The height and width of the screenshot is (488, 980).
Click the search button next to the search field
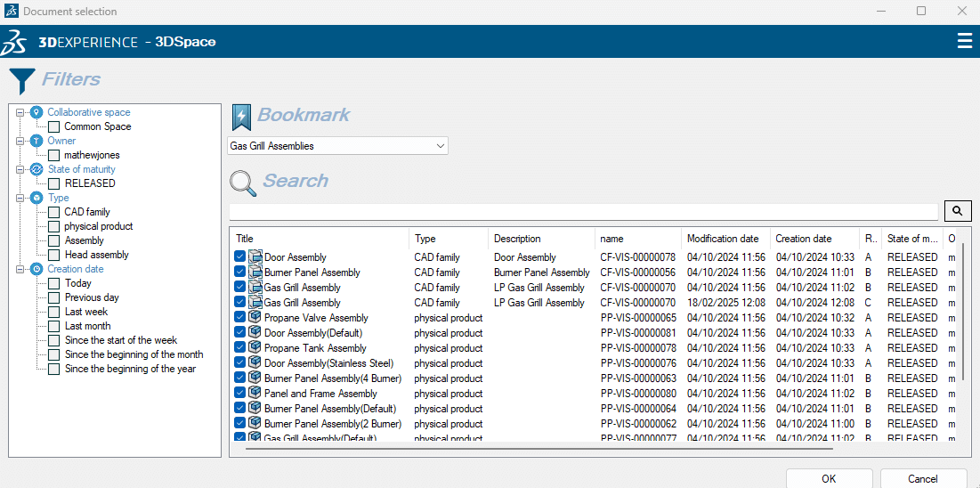click(958, 211)
